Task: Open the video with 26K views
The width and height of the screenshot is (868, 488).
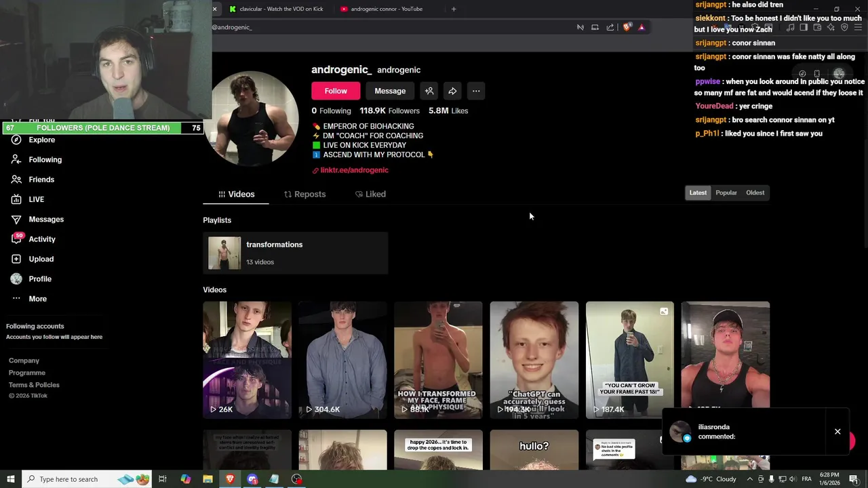Action: pyautogui.click(x=247, y=360)
